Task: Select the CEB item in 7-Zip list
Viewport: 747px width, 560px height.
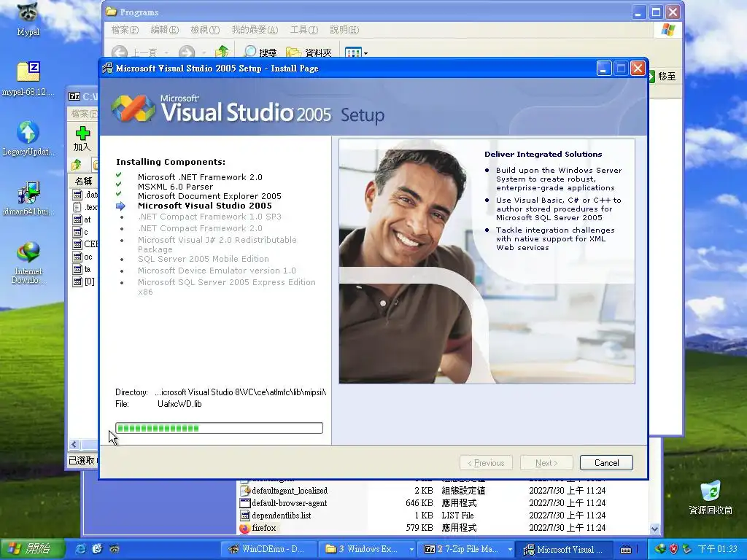Action: pos(85,244)
